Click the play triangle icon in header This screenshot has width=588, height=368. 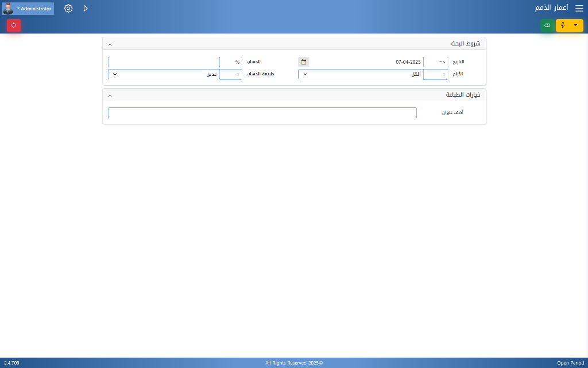(x=86, y=9)
